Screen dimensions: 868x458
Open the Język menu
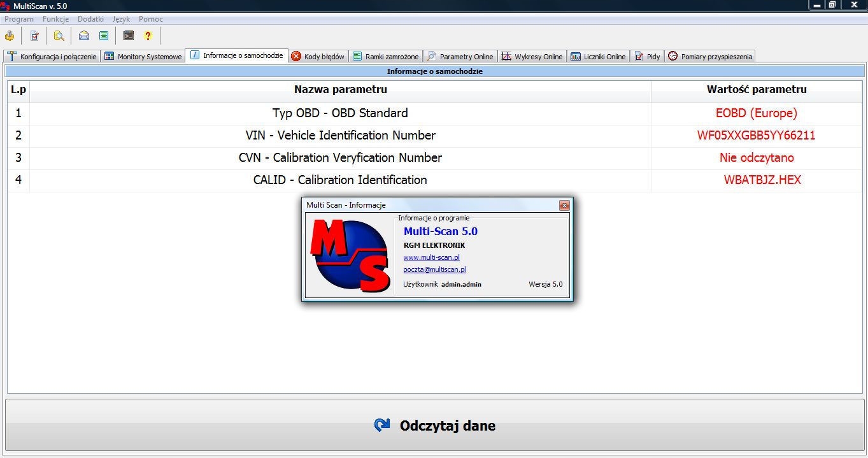click(x=121, y=19)
